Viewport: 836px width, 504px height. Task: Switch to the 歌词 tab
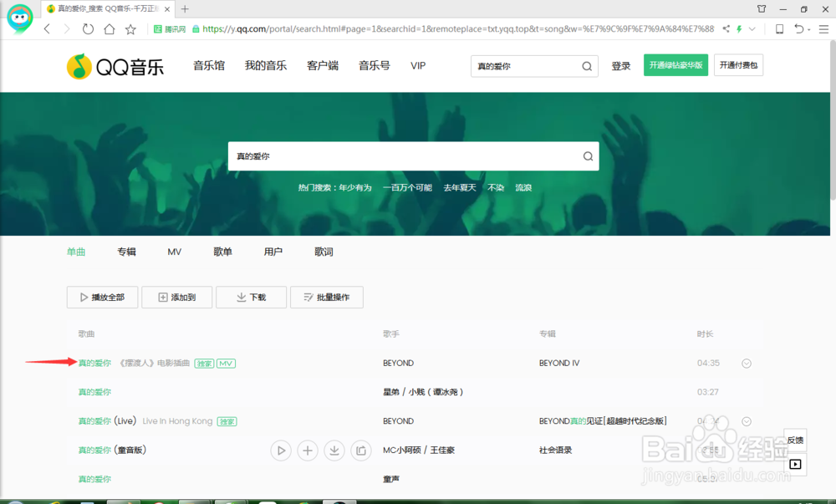coord(324,252)
